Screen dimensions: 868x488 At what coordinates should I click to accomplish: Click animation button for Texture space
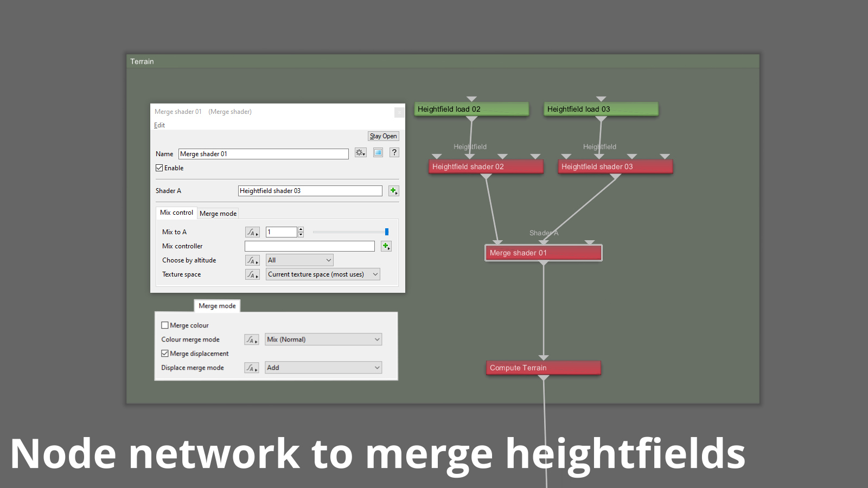[x=252, y=274]
